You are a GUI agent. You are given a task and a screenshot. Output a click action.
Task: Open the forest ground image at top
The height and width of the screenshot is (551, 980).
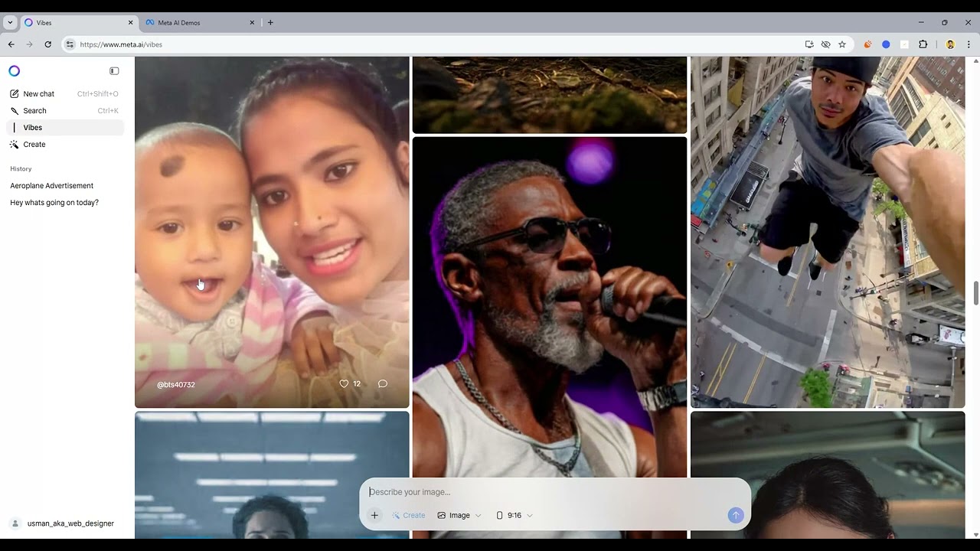pos(550,95)
